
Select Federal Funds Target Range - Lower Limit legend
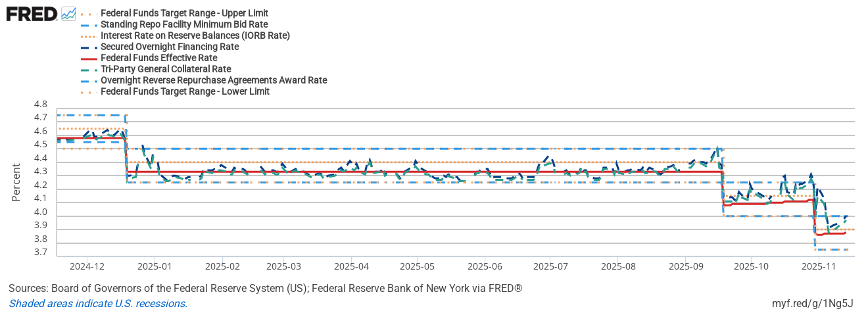(185, 91)
